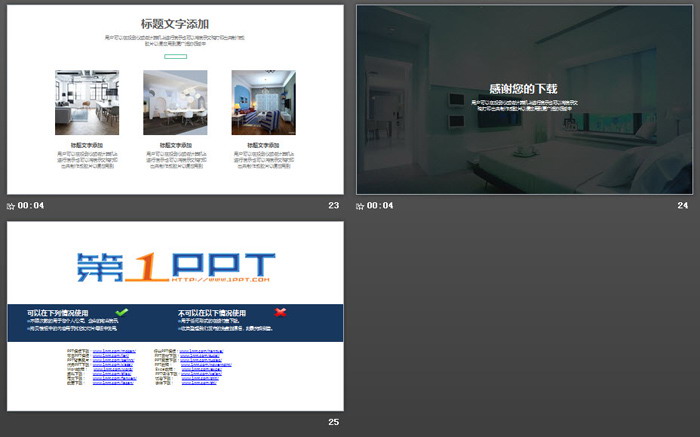Click slide number 25 label
This screenshot has width=700, height=437.
(333, 422)
